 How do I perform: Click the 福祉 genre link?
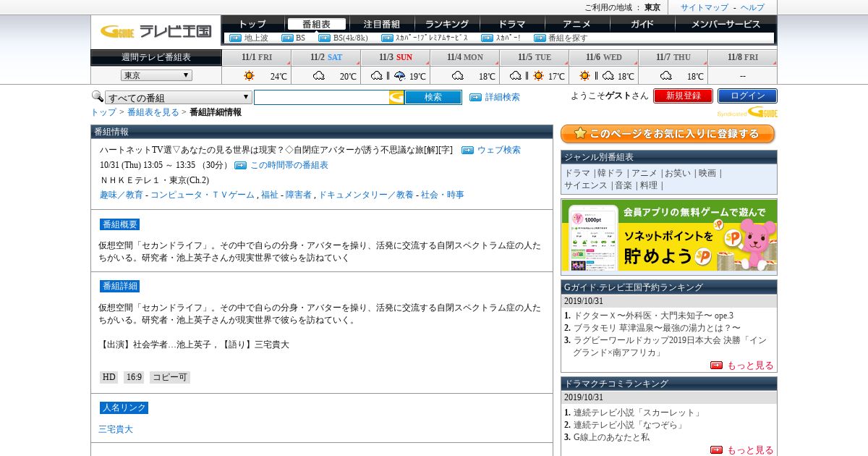[x=269, y=195]
